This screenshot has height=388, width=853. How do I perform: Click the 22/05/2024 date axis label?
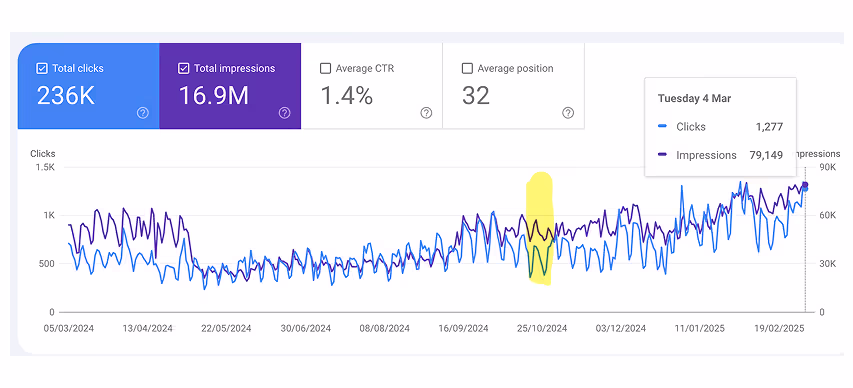click(x=226, y=329)
